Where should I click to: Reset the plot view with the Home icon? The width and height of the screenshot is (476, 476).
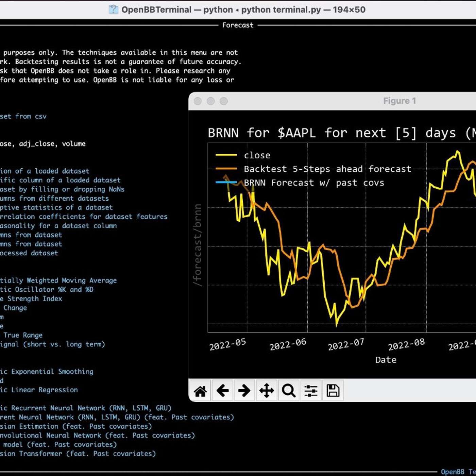coord(201,390)
